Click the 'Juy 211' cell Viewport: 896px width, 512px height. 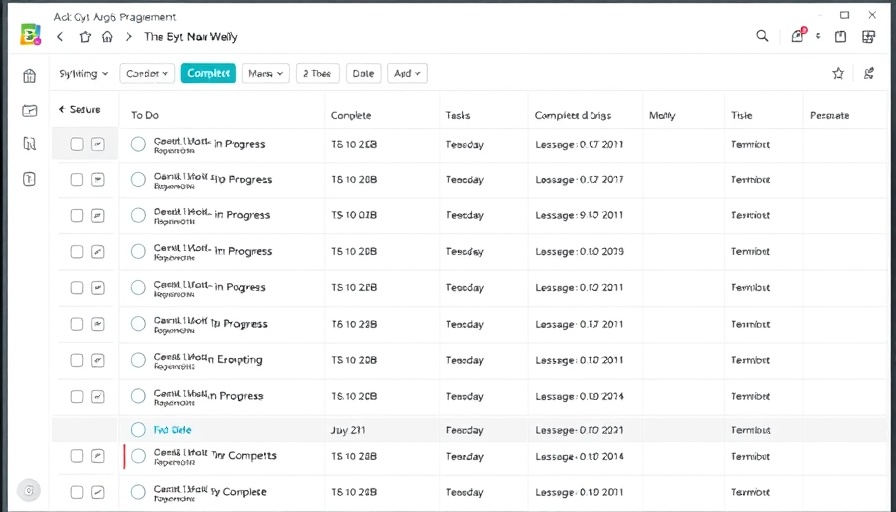(x=347, y=430)
